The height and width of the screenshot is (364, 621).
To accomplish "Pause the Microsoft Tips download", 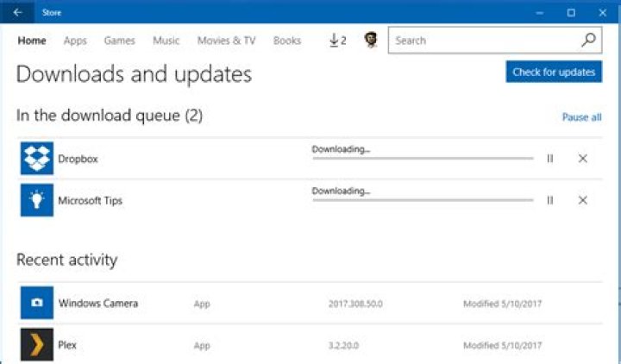I will (x=550, y=200).
